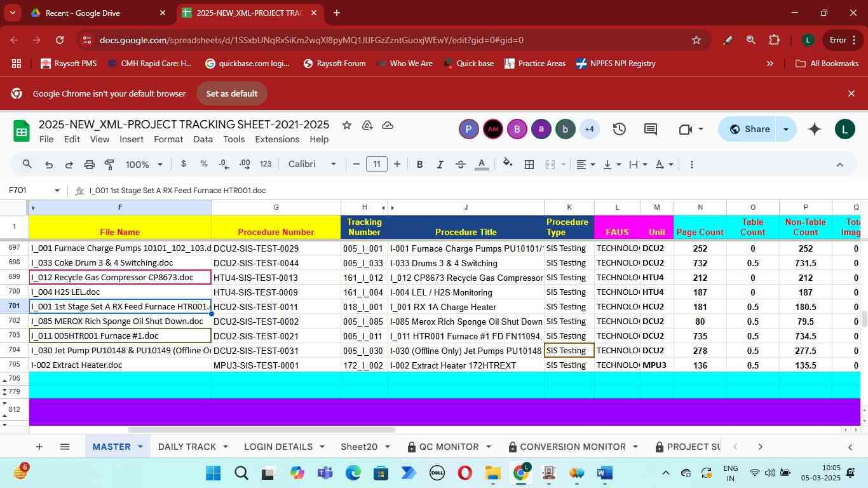868x488 pixels.
Task: Click the font size 11 field
Action: [377, 165]
